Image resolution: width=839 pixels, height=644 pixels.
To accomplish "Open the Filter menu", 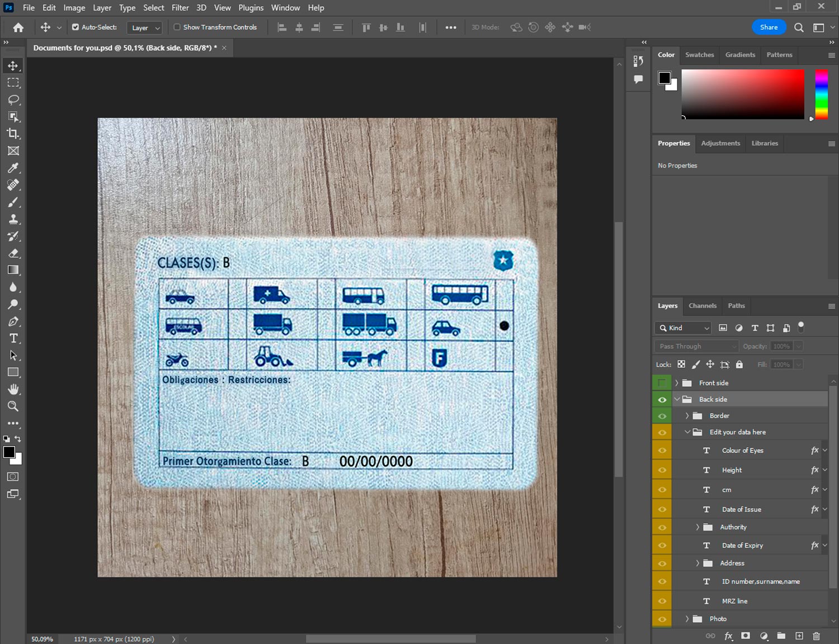I will (180, 8).
